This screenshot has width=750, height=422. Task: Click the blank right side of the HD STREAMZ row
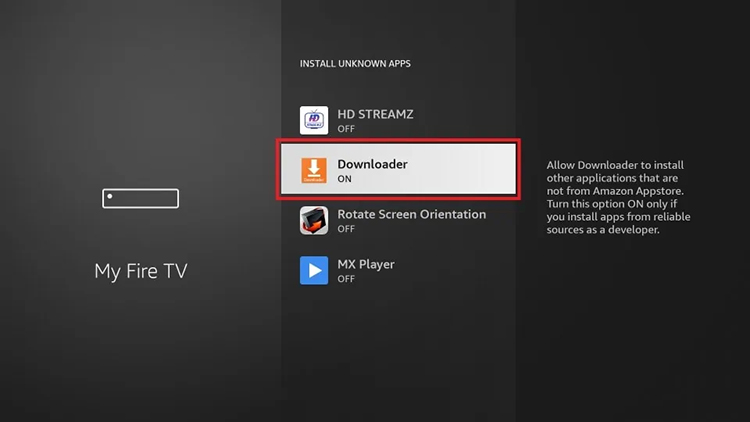coord(470,120)
